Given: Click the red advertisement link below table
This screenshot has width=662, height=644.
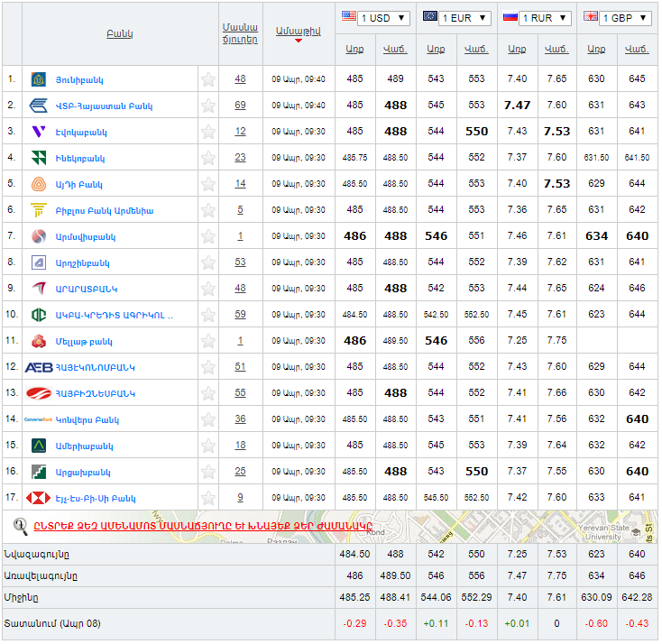Looking at the screenshot, I should (x=202, y=526).
